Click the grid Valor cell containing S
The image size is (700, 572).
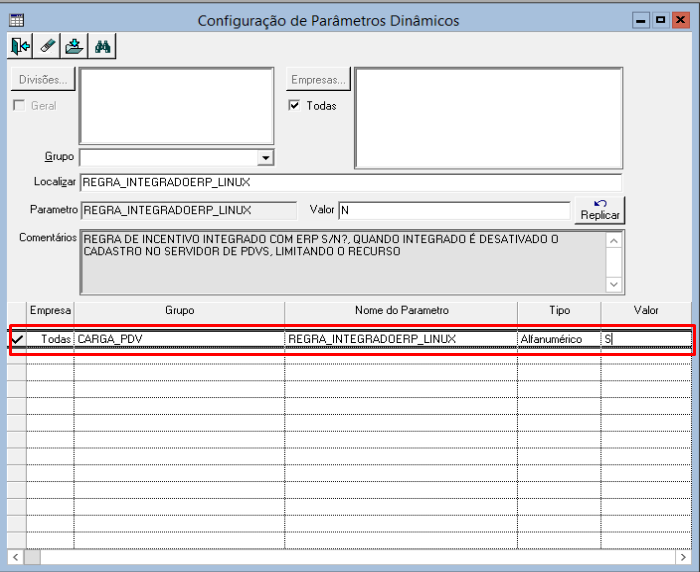click(x=646, y=339)
